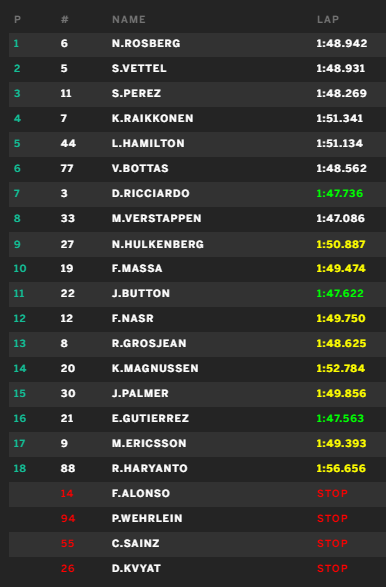The image size is (386, 587).
Task: Click F.ALONSO red STOP status
Action: click(x=332, y=493)
